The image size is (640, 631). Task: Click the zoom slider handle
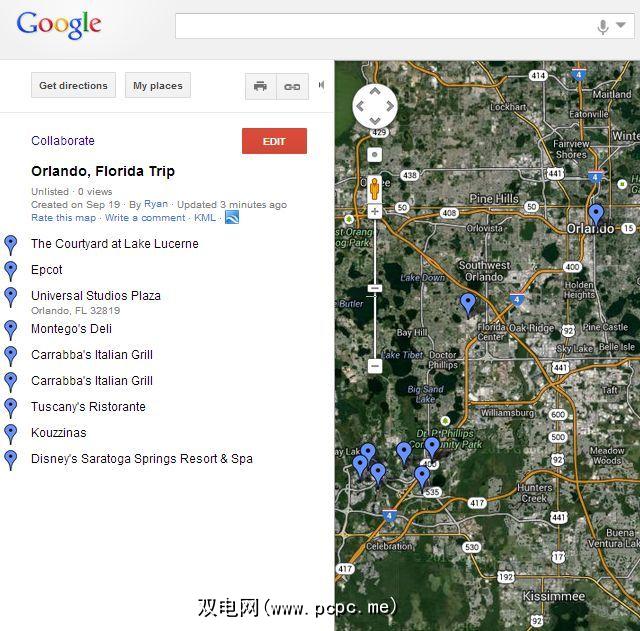[375, 288]
